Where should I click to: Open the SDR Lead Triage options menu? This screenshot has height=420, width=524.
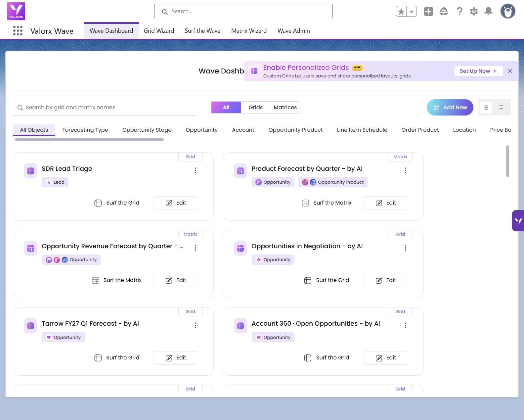point(196,170)
